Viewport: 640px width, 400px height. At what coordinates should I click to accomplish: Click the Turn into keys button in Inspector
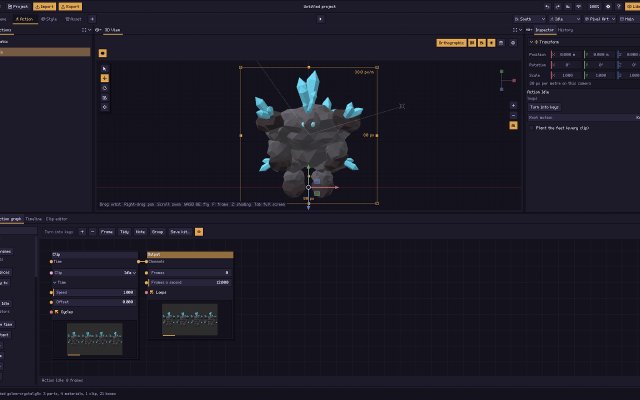(544, 107)
